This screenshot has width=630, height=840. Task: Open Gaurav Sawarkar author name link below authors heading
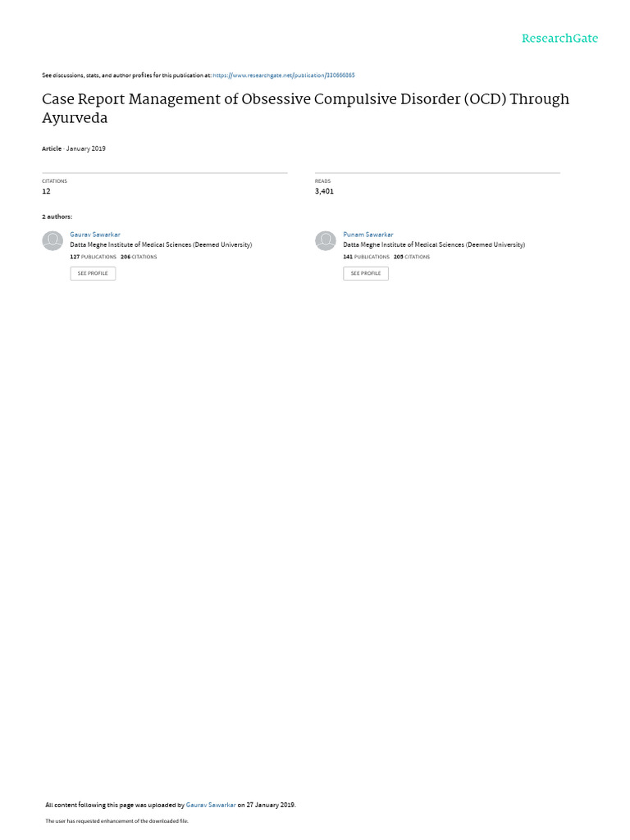click(95, 235)
